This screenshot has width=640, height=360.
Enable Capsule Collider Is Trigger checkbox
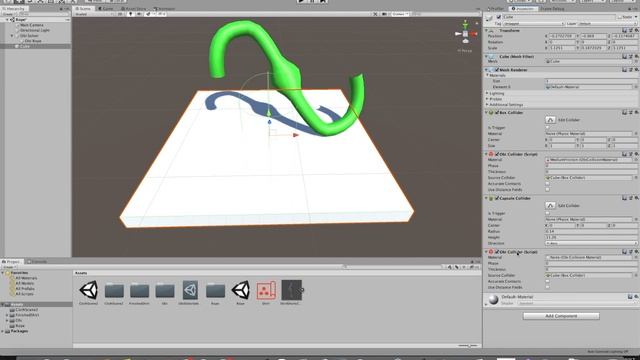(547, 213)
